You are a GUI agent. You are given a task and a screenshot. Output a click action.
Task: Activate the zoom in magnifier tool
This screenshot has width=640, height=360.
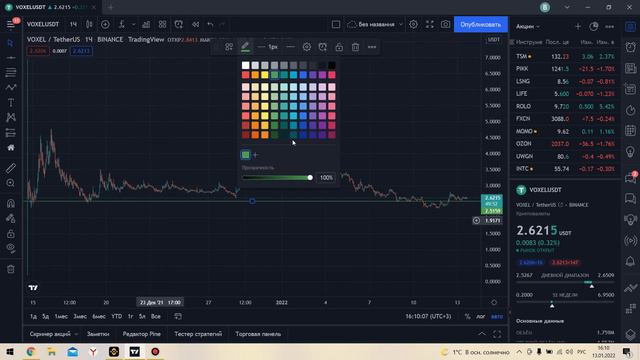pyautogui.click(x=11, y=183)
